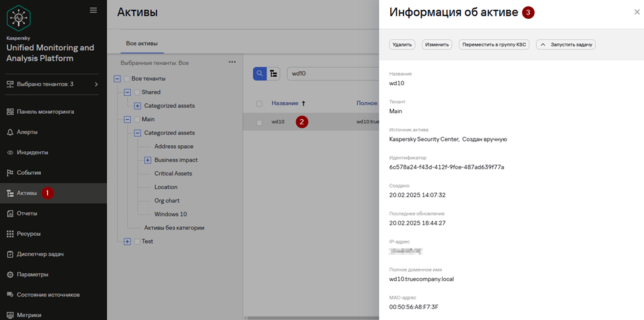Screen dimensions: 644x320
Task: Select the Org chart category
Action: [x=167, y=201]
